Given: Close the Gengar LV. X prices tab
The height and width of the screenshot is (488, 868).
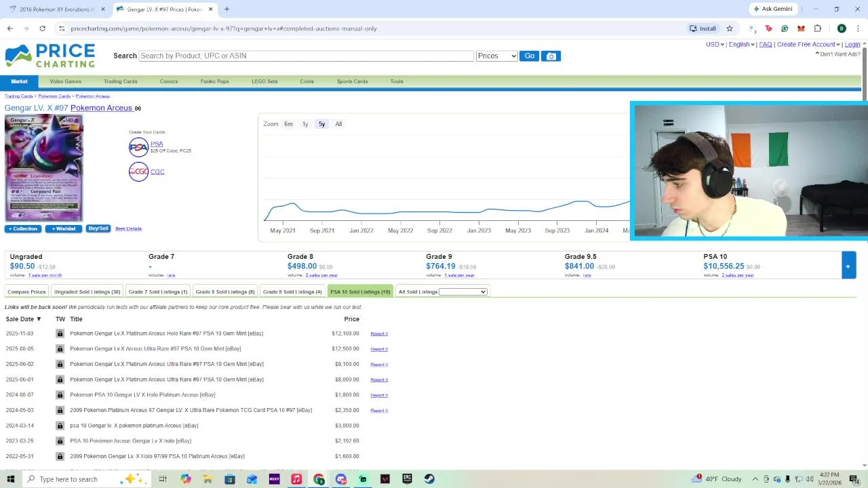Looking at the screenshot, I should click(211, 9).
